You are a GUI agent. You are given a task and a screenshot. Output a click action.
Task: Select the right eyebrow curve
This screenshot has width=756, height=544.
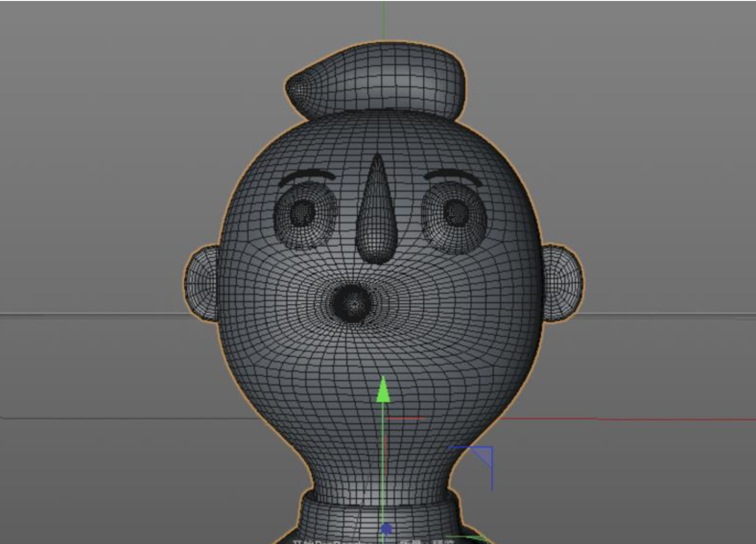(453, 177)
